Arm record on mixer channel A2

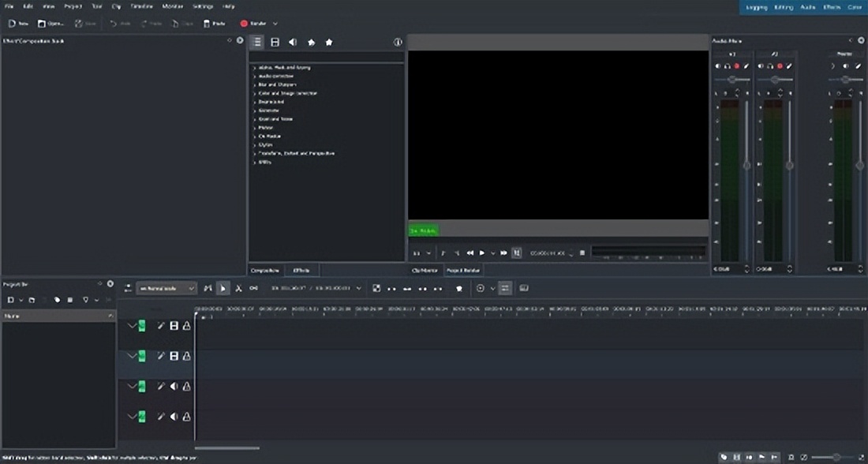pos(780,66)
